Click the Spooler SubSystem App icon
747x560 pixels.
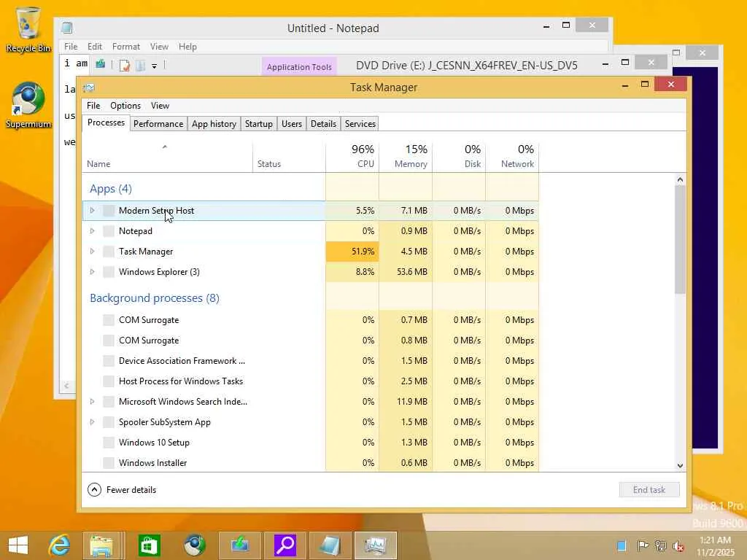[x=109, y=422]
